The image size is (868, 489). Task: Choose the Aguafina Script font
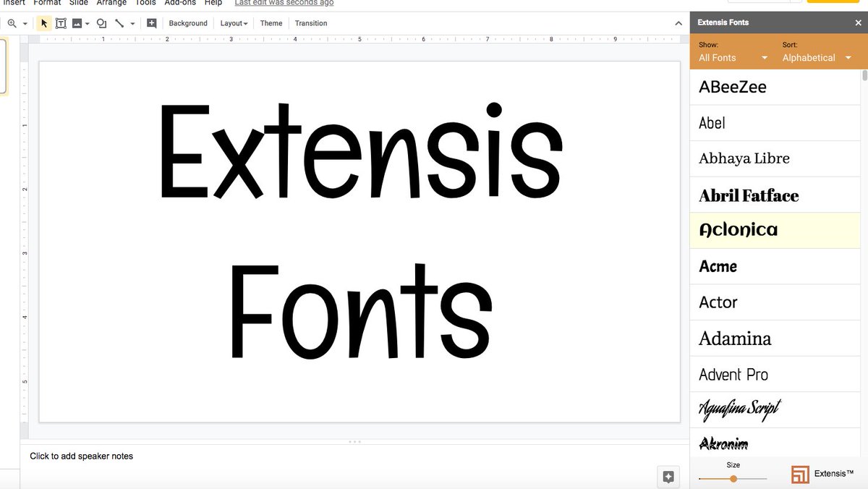(x=775, y=410)
